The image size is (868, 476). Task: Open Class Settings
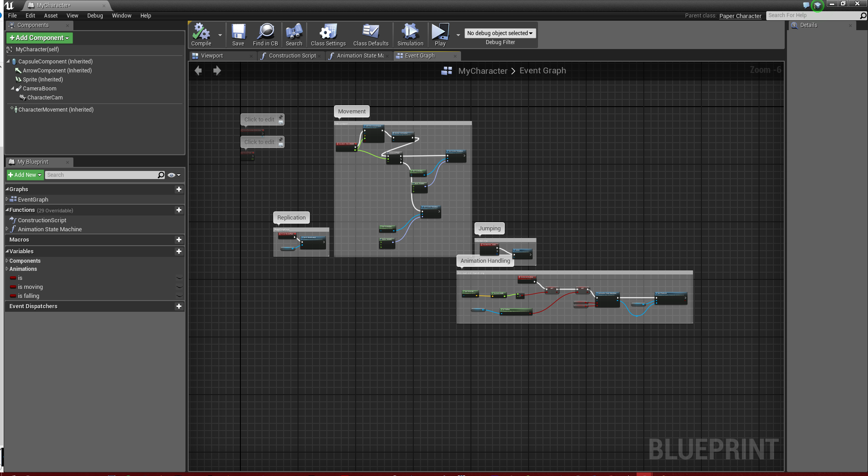[x=328, y=35]
